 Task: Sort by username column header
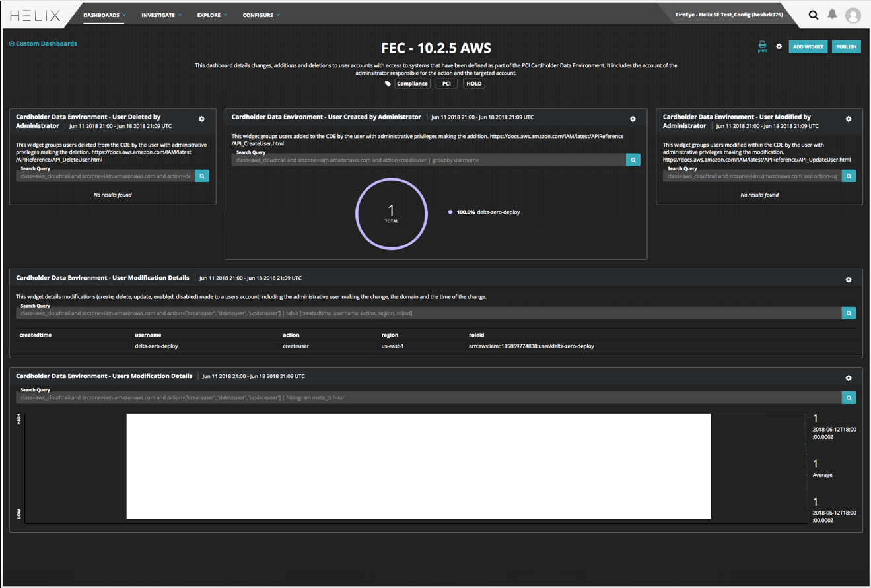tap(148, 335)
